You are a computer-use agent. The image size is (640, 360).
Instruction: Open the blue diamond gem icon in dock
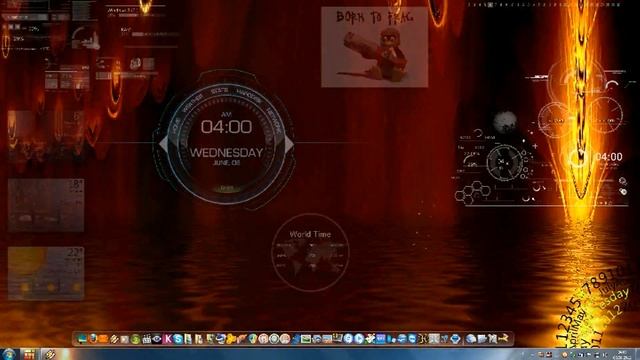coord(456,339)
